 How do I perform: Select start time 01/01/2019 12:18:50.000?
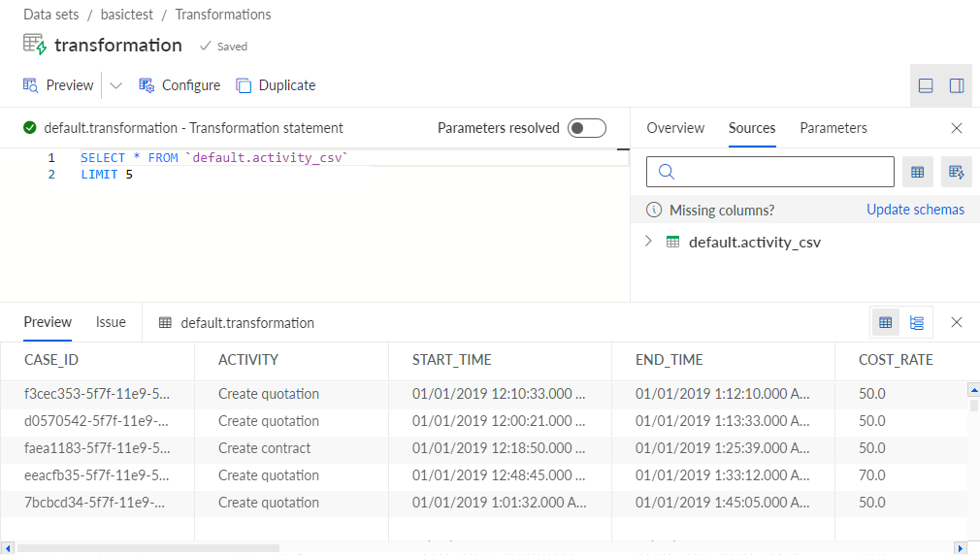point(500,448)
